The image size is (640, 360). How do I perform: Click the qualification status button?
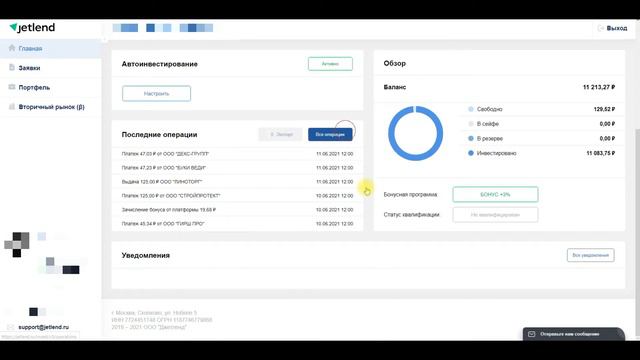point(495,215)
